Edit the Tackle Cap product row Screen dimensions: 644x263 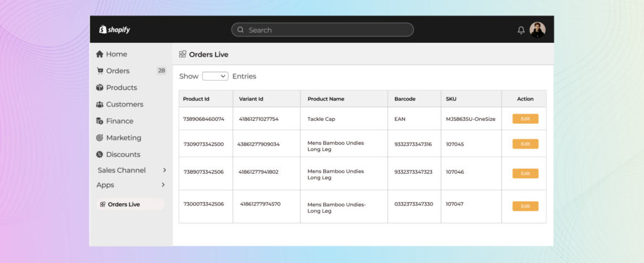[525, 119]
